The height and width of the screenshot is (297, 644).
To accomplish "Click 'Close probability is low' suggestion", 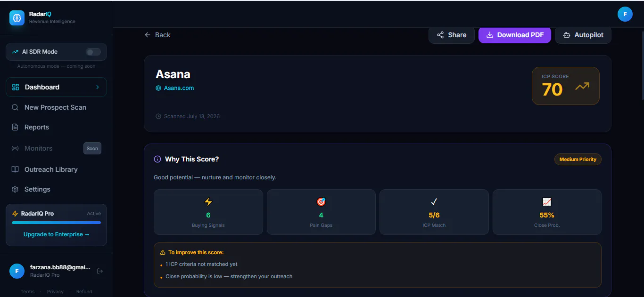I will [x=229, y=276].
